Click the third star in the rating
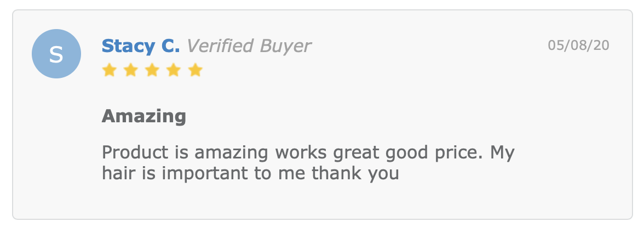The width and height of the screenshot is (644, 227). point(152,70)
